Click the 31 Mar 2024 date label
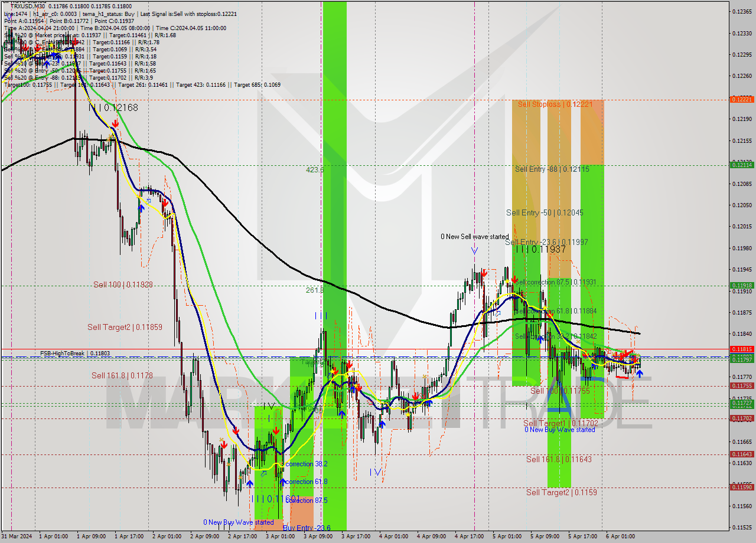Image resolution: width=756 pixels, height=543 pixels. 17,536
